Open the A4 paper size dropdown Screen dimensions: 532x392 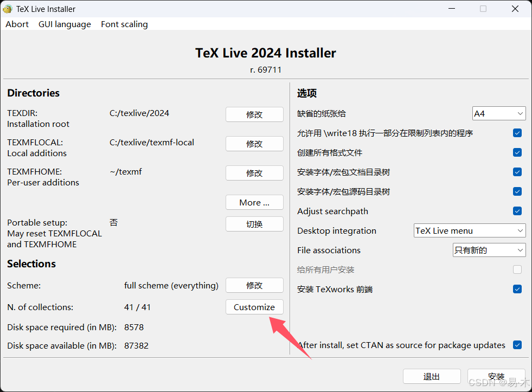[x=498, y=113]
